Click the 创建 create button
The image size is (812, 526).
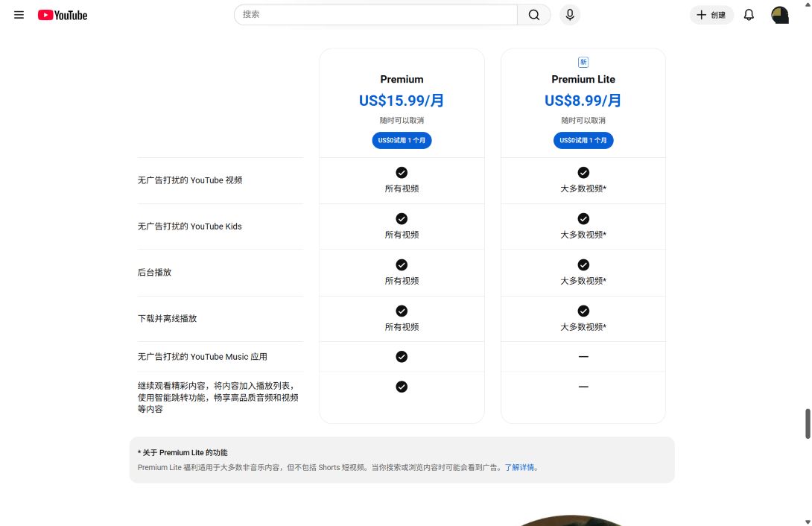tap(711, 15)
